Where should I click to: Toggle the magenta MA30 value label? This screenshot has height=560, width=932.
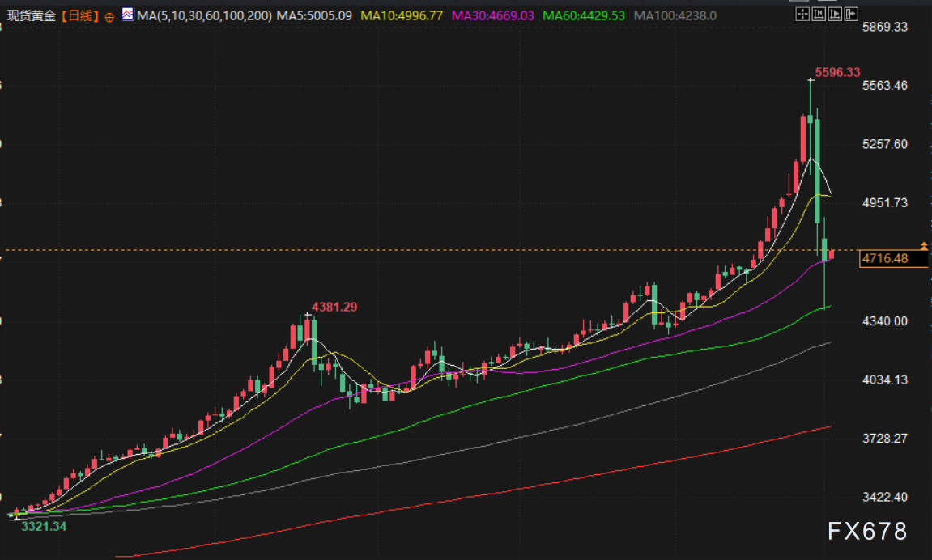pyautogui.click(x=492, y=15)
